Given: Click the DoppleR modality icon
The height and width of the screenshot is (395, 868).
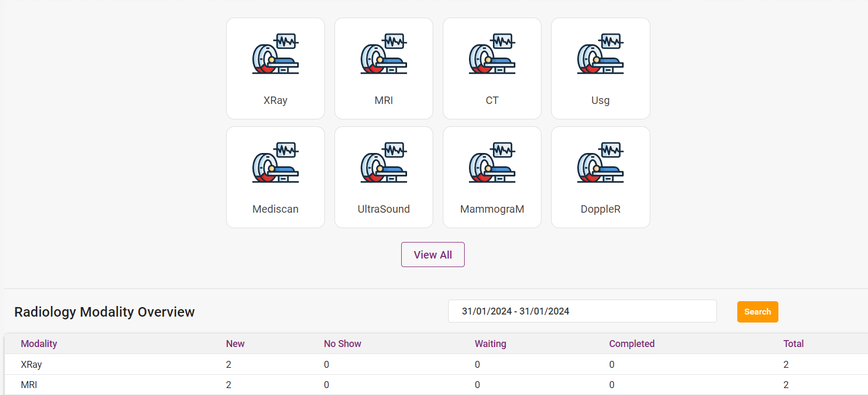Looking at the screenshot, I should 600,163.
